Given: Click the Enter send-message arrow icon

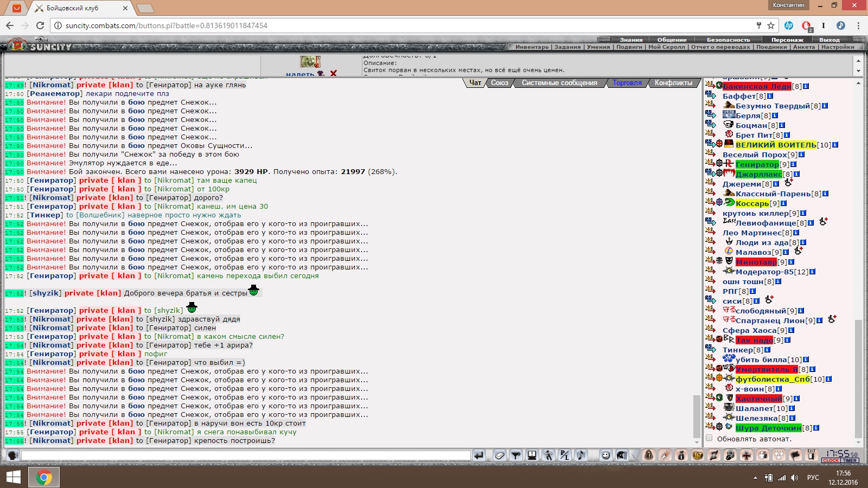Looking at the screenshot, I should (478, 455).
